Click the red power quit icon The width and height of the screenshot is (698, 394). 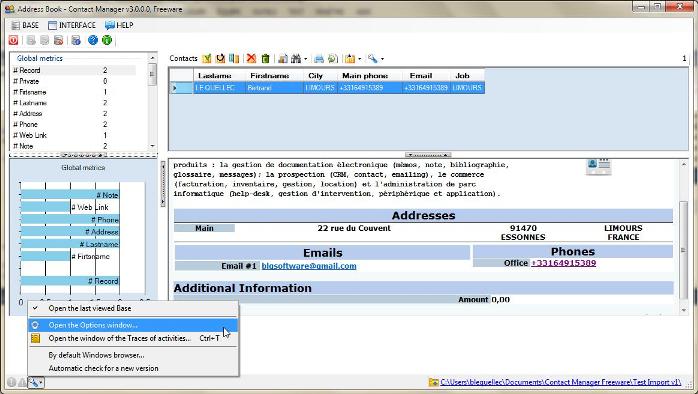(x=13, y=41)
